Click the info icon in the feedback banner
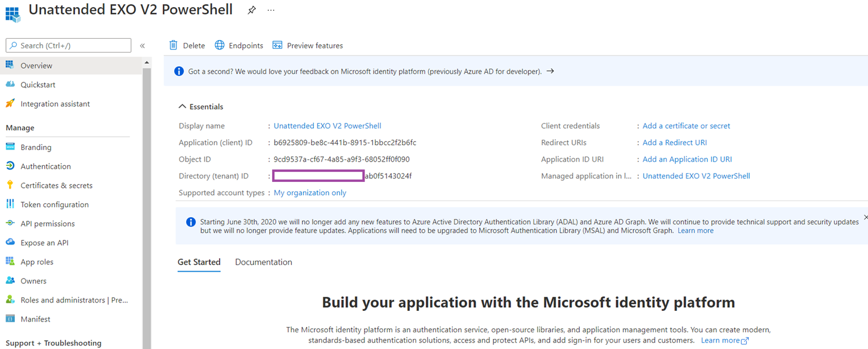 pos(179,71)
